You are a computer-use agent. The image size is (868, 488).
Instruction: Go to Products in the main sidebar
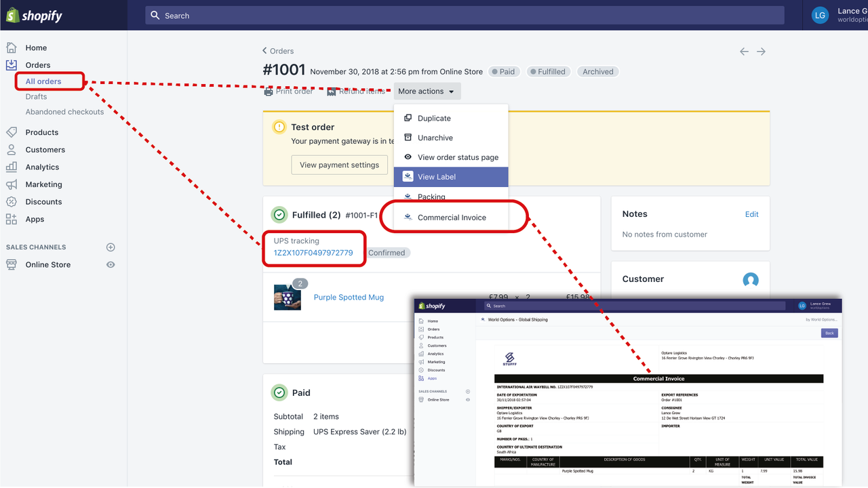[x=42, y=132]
